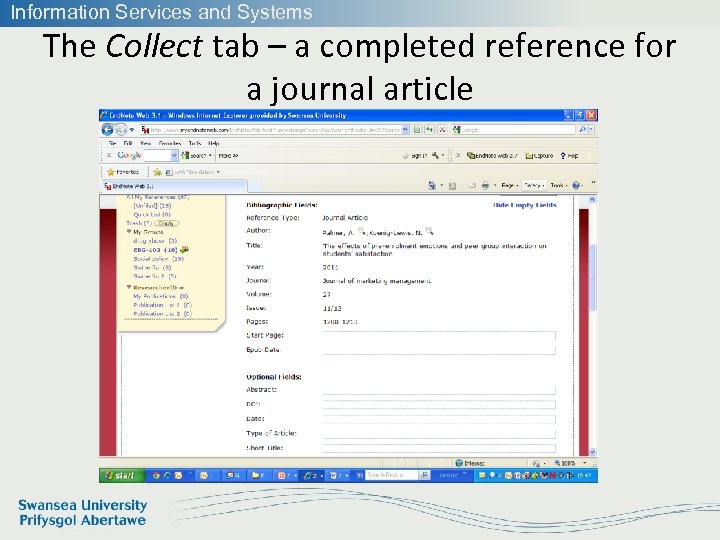Click the Add to Favorites Bar star icon
This screenshot has height=540, width=720.
(x=157, y=172)
